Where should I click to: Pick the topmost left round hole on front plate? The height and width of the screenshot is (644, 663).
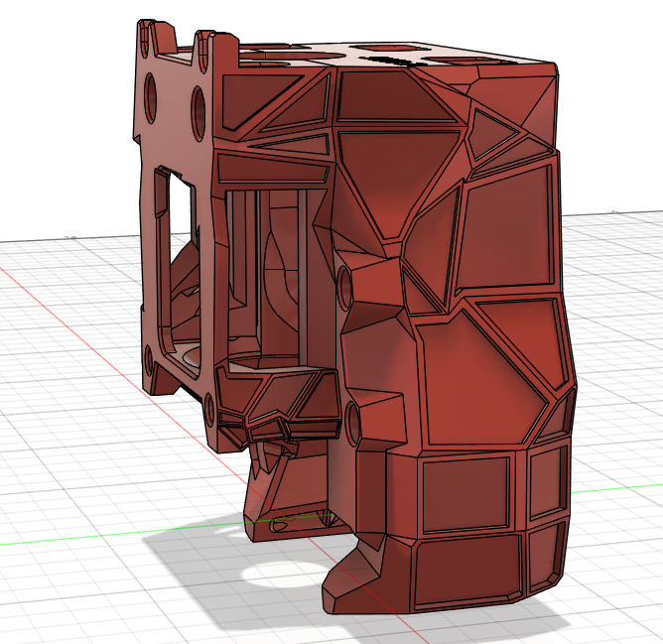tap(151, 98)
